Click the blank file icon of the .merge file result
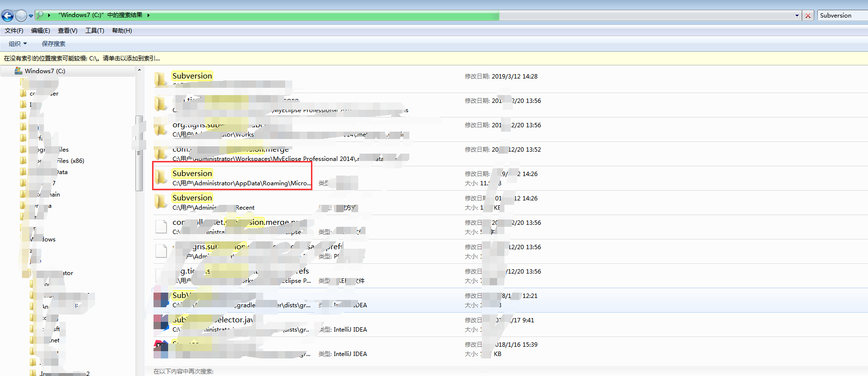The image size is (868, 376). [x=161, y=226]
